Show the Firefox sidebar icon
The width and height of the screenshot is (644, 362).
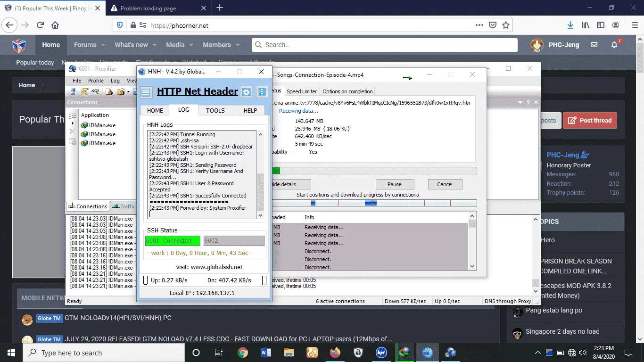point(601,25)
